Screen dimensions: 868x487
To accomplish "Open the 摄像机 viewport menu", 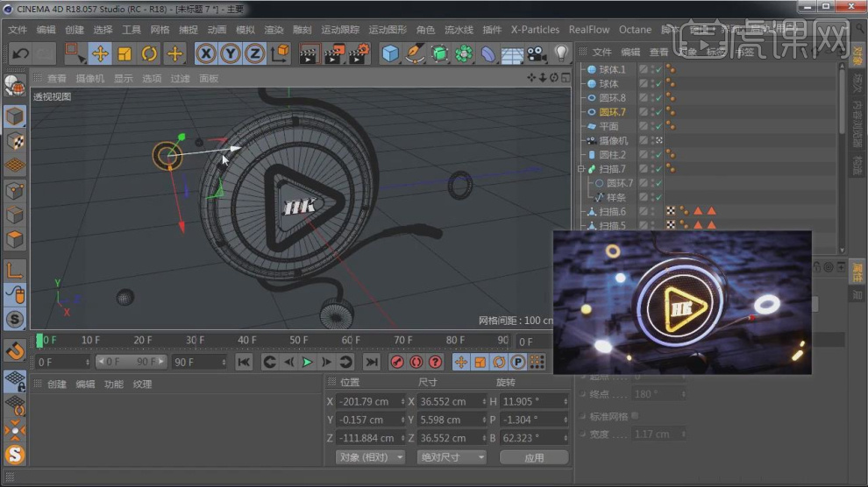I will tap(89, 78).
